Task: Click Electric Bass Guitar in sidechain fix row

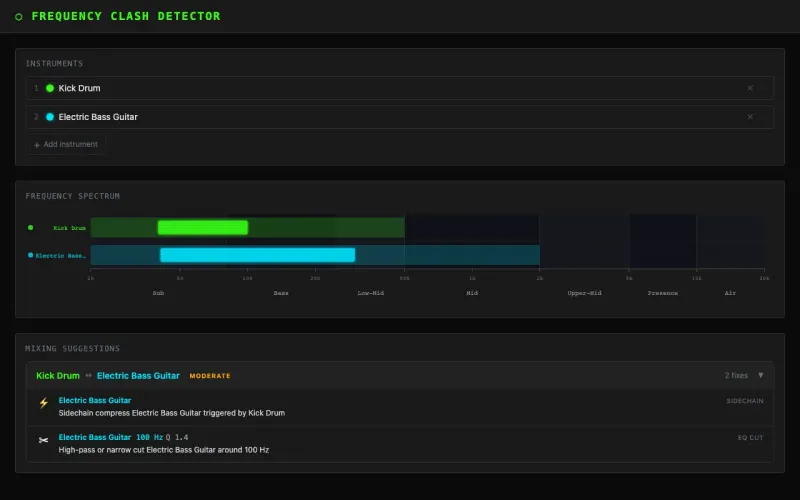Action: [94, 401]
